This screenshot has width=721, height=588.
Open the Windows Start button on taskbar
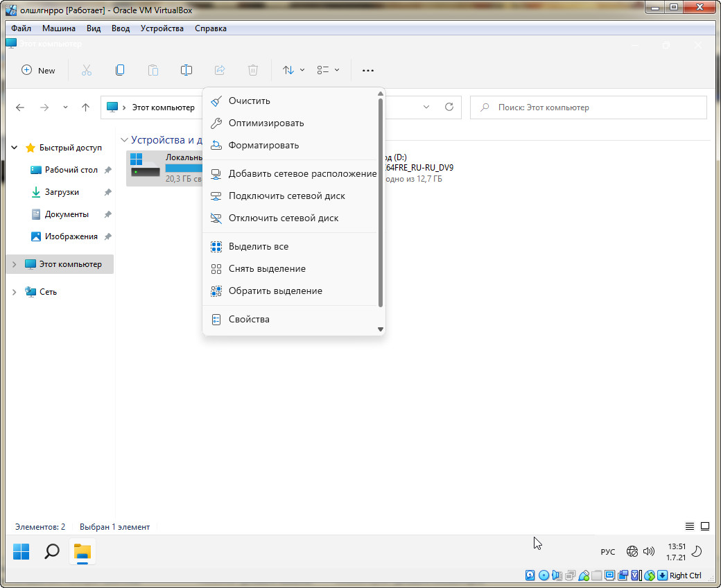coord(21,552)
